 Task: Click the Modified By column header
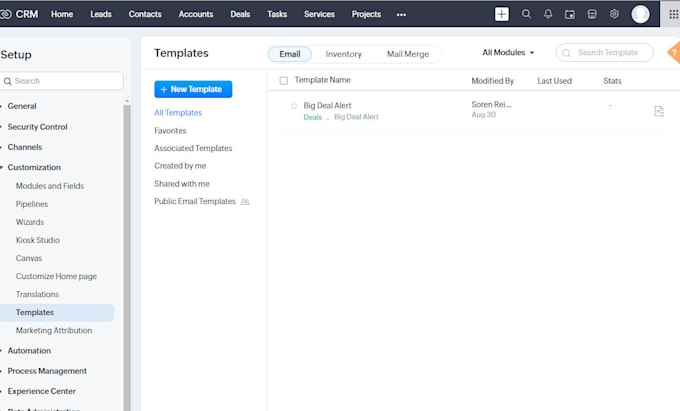point(493,81)
